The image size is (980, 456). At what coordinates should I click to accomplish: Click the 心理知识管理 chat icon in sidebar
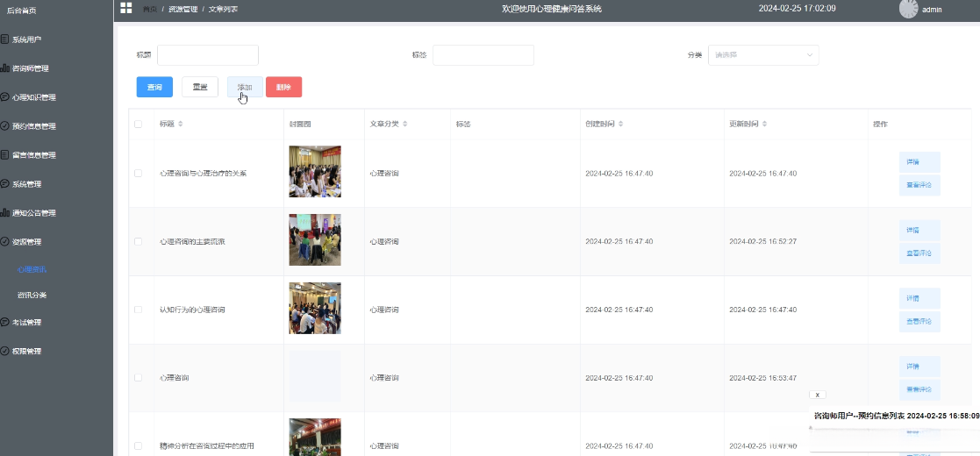[4, 96]
